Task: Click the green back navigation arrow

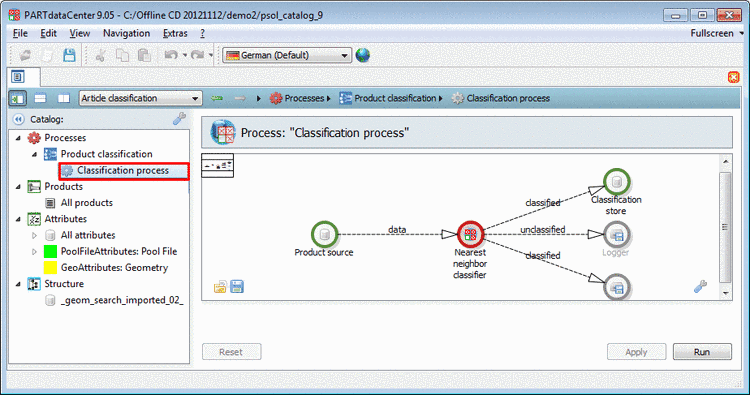Action: coord(217,99)
